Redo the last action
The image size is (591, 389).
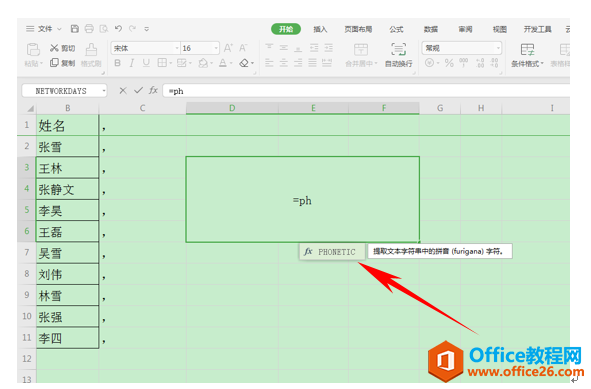[132, 29]
